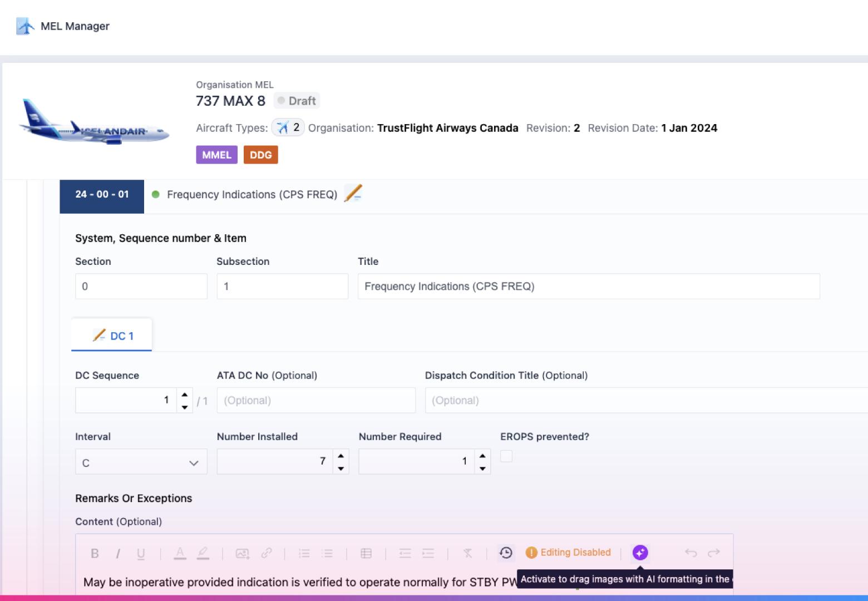Click the MMEL tag button
The width and height of the screenshot is (868, 601).
(x=216, y=155)
